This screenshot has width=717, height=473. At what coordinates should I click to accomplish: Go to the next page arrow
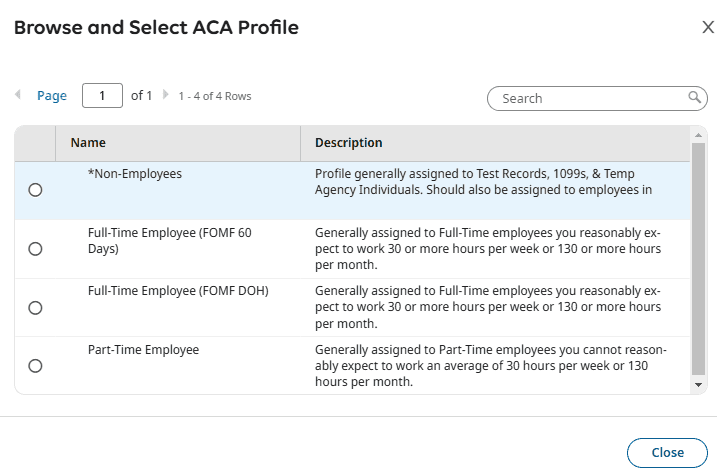coord(165,95)
